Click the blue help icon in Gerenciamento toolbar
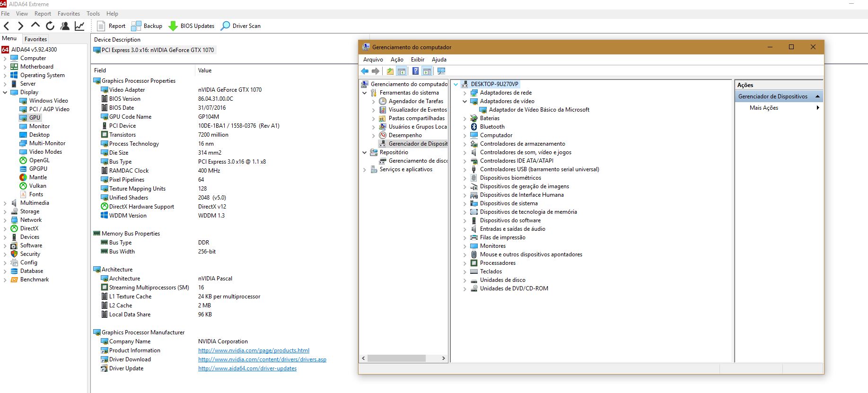868x393 pixels. pyautogui.click(x=415, y=71)
